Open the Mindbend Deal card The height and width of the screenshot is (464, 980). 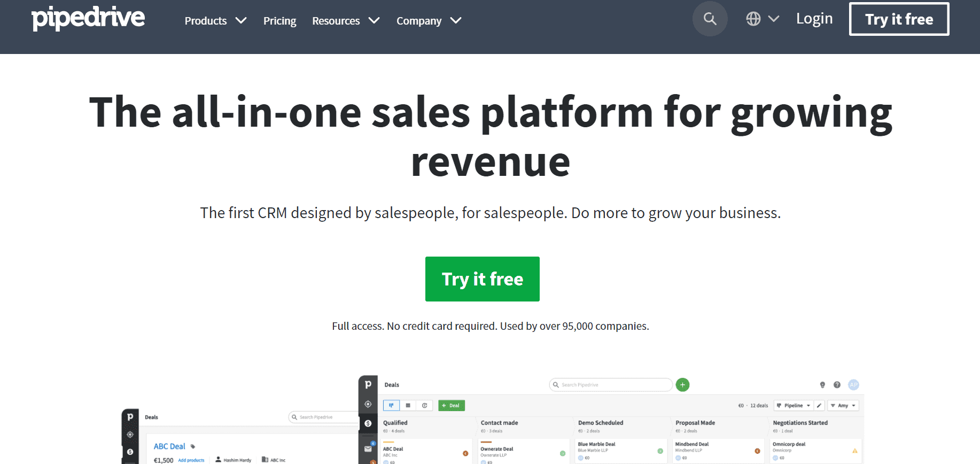pyautogui.click(x=718, y=451)
